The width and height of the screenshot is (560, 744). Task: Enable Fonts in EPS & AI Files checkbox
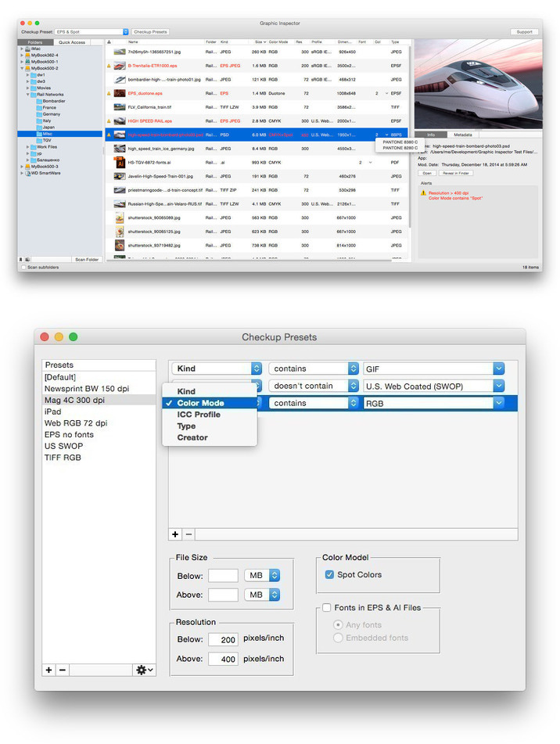pos(327,608)
